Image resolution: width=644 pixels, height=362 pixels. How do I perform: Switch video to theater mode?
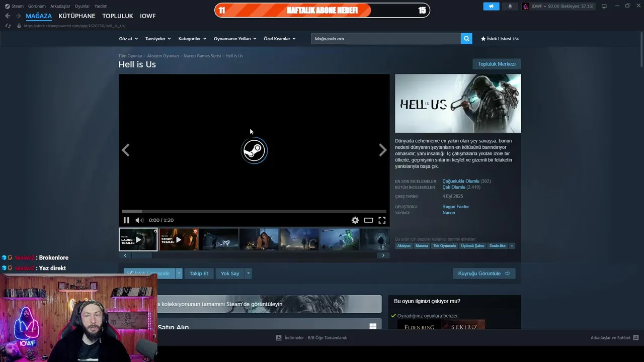pyautogui.click(x=369, y=220)
